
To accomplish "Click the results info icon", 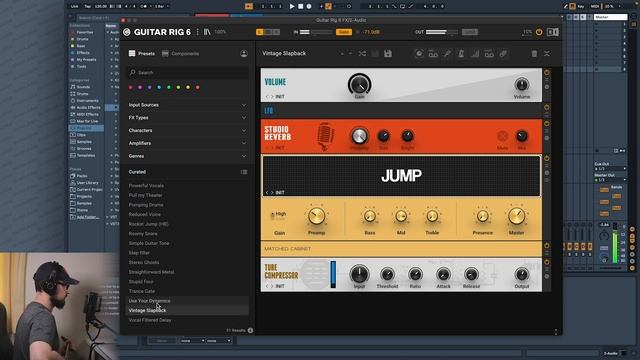I will pos(250,330).
